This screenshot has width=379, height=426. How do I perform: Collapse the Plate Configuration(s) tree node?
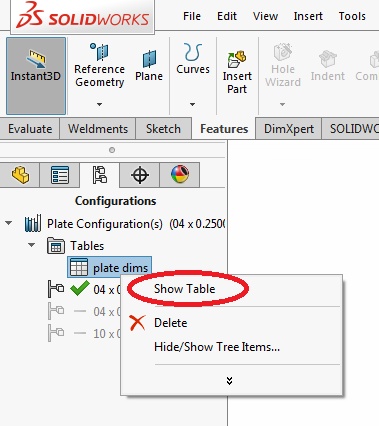pyautogui.click(x=9, y=223)
